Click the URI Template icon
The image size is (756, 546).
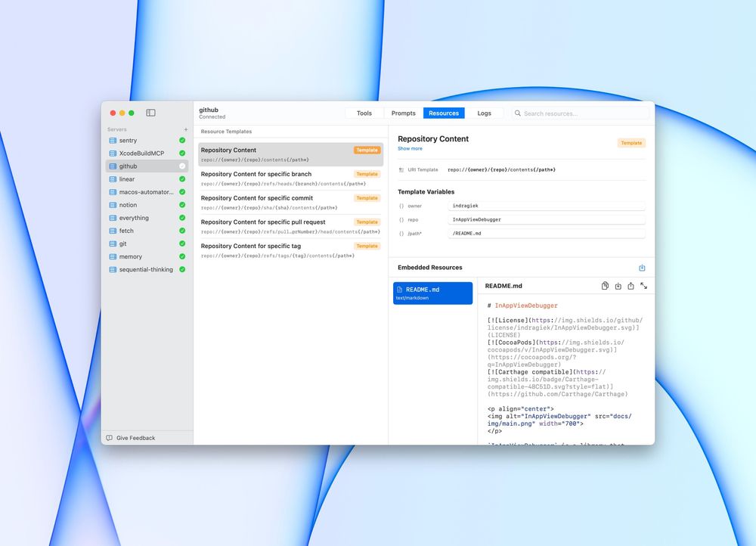point(401,170)
